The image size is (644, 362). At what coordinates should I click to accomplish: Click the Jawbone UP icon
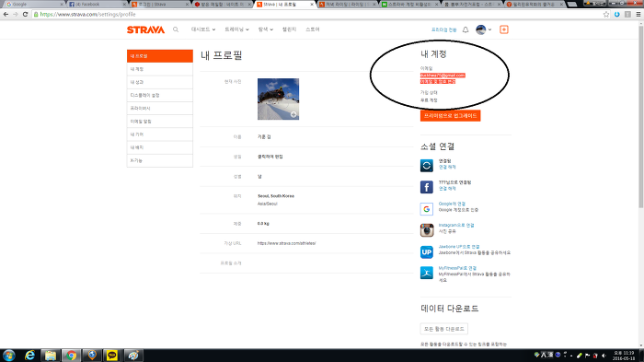(x=426, y=251)
